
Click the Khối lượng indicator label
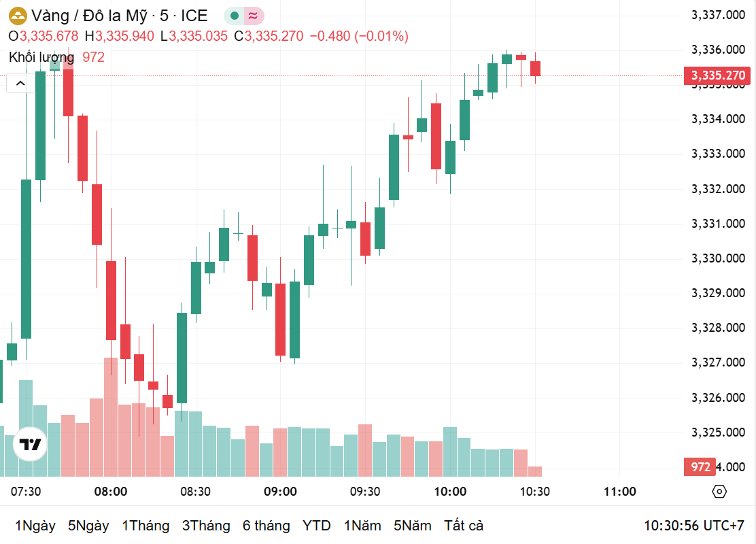[x=41, y=57]
